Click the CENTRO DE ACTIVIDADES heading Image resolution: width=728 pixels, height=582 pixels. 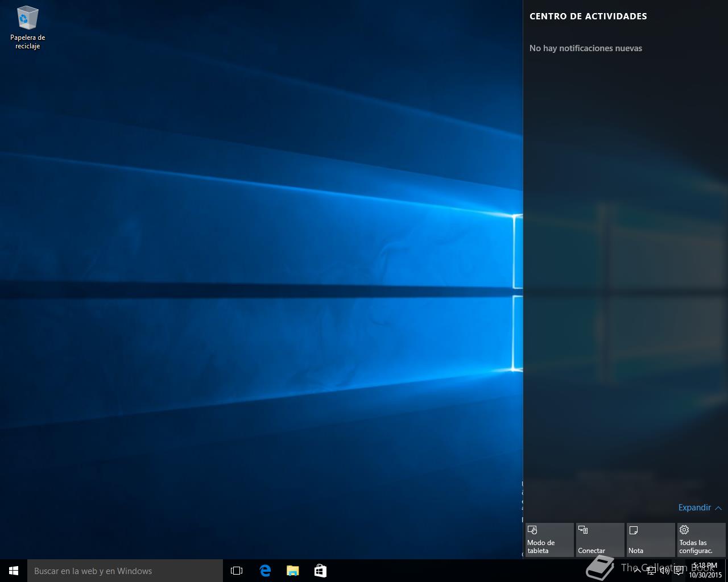pyautogui.click(x=588, y=16)
